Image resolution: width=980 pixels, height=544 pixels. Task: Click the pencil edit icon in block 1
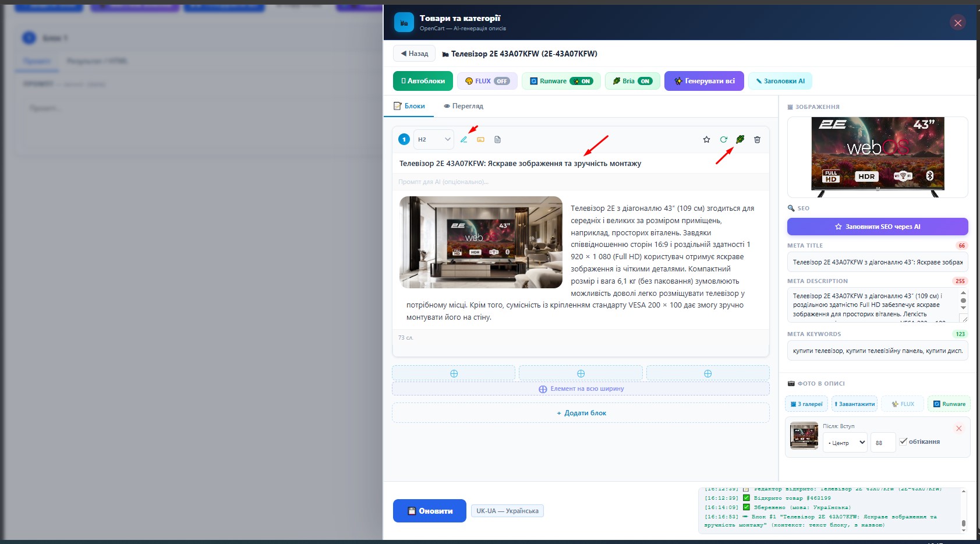pos(464,140)
